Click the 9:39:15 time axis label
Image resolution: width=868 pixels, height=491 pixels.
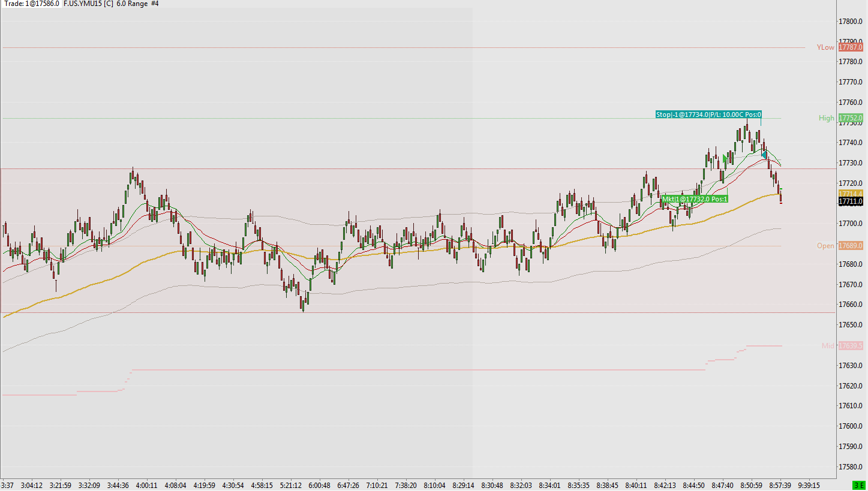(809, 485)
